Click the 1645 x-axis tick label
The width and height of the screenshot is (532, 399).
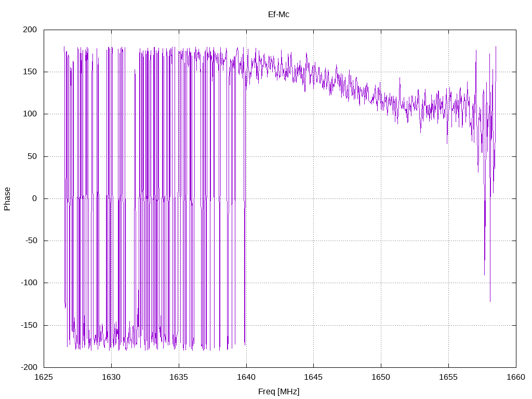pos(313,377)
